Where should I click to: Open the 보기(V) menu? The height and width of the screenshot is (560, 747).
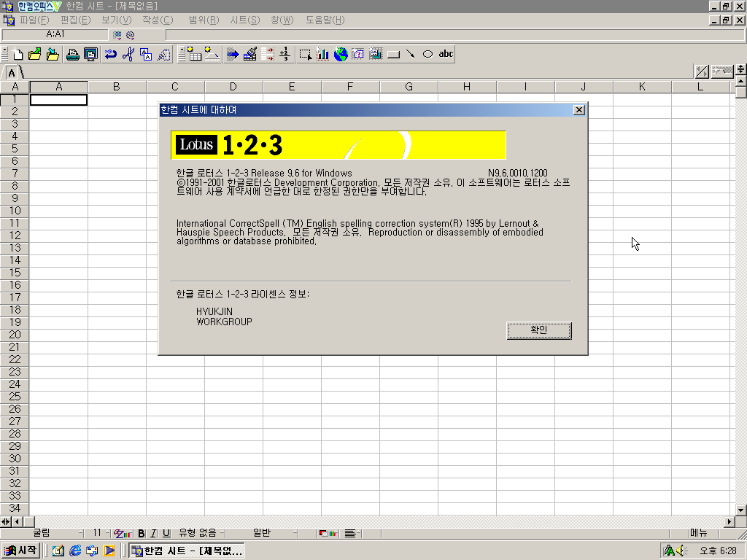point(116,20)
